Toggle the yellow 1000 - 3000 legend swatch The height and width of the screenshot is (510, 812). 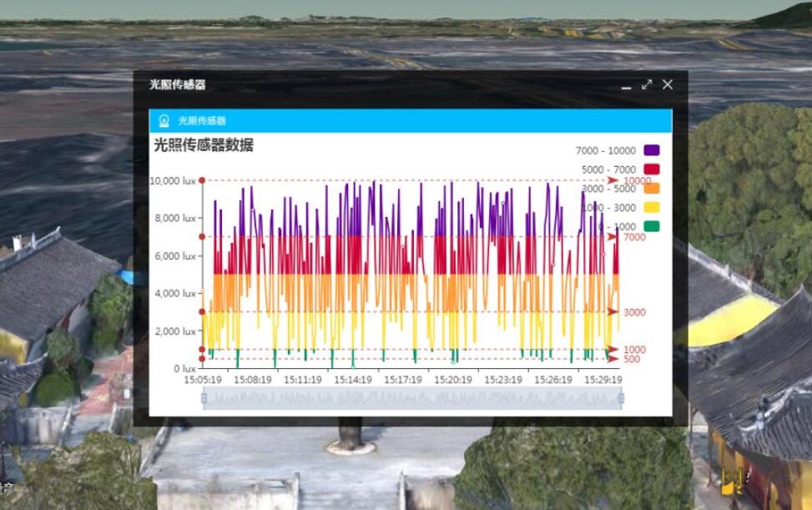point(652,208)
